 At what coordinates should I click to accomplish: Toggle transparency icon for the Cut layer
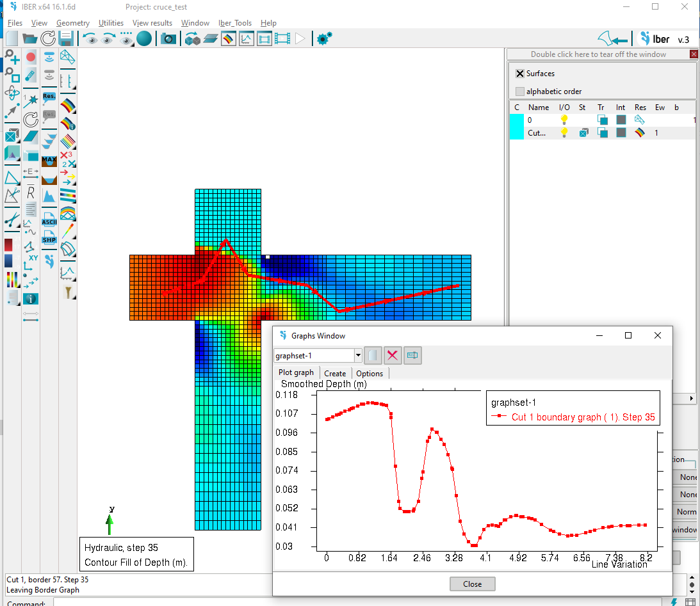[602, 132]
